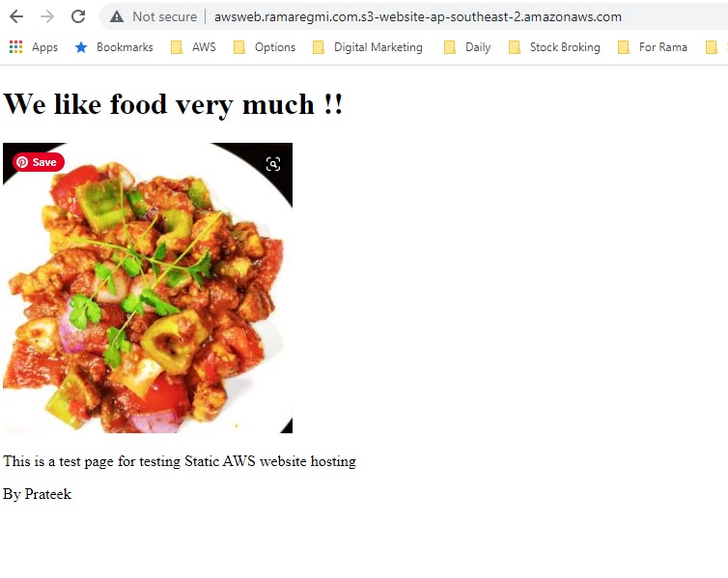
Task: Open the For Rama bookmarks folder
Action: [653, 47]
